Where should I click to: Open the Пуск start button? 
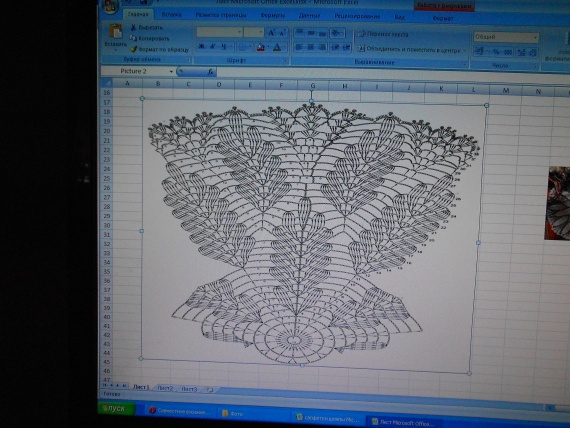click(x=116, y=408)
